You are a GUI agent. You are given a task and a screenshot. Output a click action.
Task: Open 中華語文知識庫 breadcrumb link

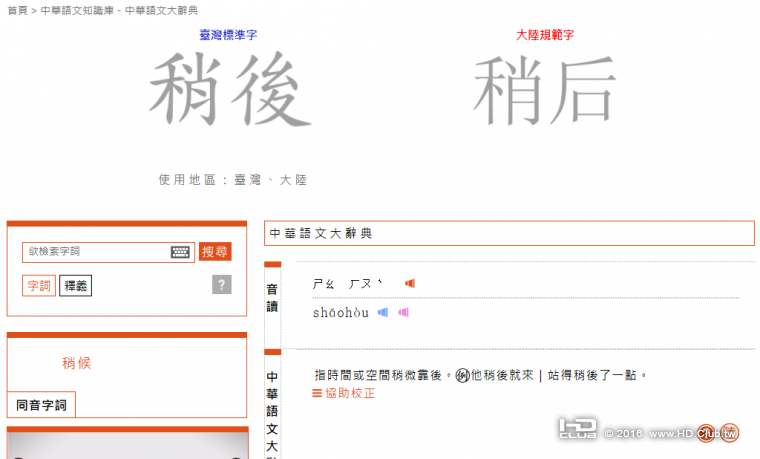(77, 10)
